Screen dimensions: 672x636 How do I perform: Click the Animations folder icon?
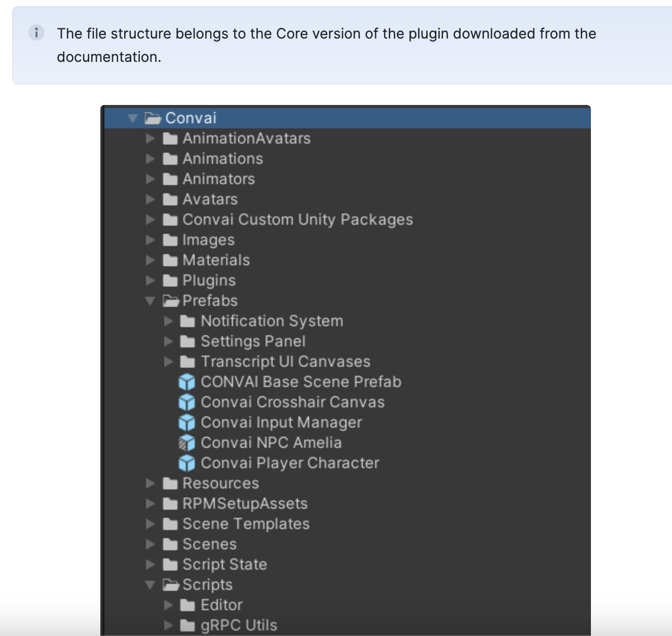coord(170,159)
